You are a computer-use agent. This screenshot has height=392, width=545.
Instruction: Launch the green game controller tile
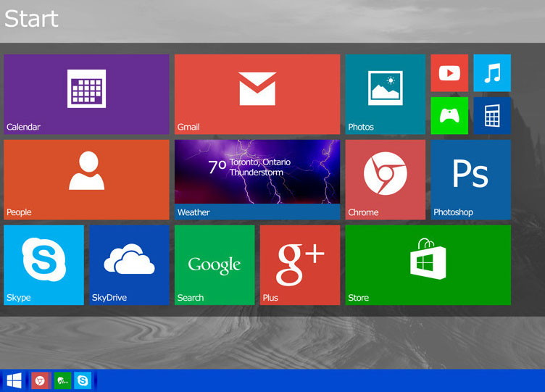click(x=449, y=116)
